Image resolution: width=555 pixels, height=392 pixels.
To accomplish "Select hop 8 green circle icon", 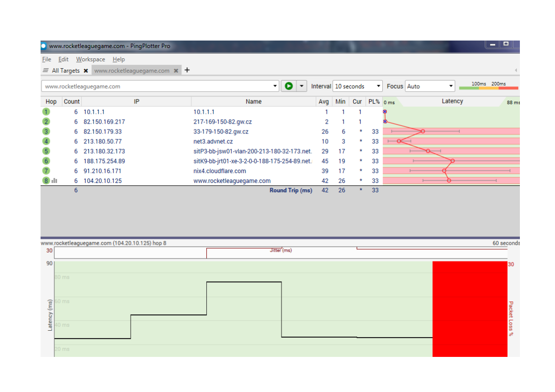I will (46, 181).
